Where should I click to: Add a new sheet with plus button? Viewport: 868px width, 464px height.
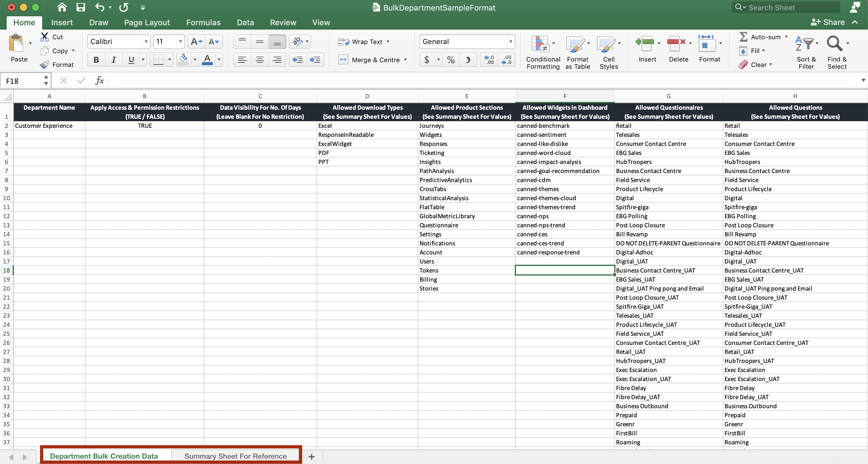tap(311, 456)
